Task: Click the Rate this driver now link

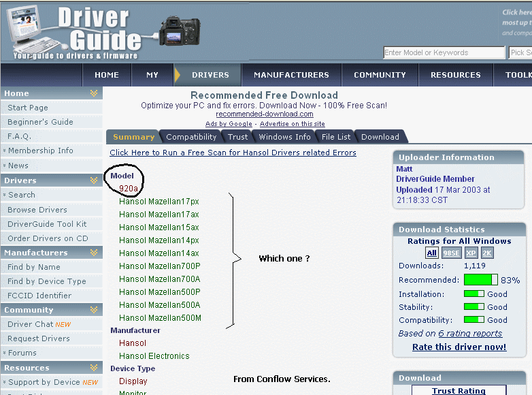Action: (x=459, y=347)
